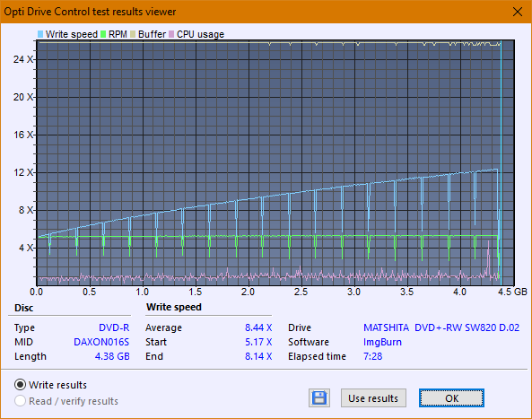Click the 8.44 X average speed value
532x419 pixels.
click(258, 327)
